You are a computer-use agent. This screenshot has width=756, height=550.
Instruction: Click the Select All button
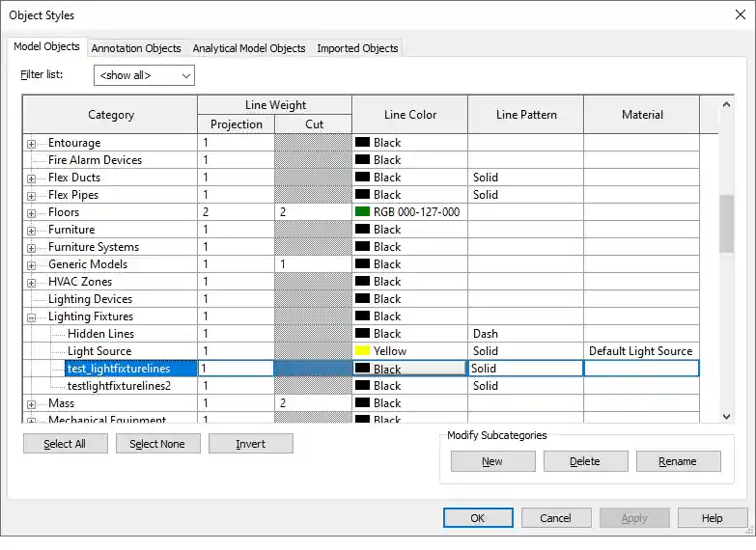65,444
